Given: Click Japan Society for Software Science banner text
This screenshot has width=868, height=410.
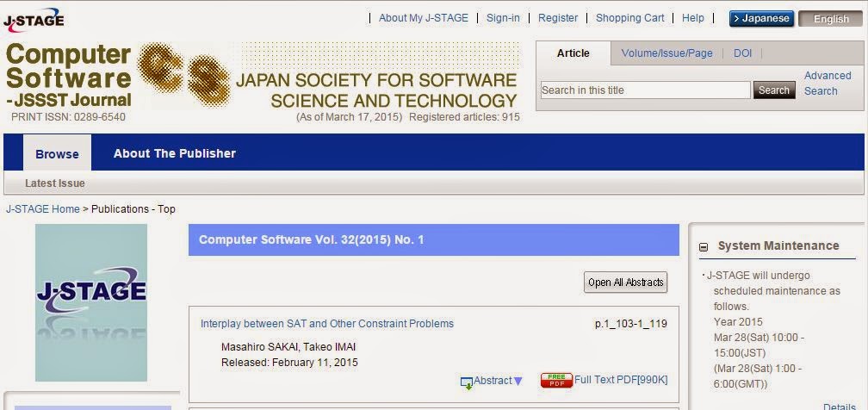Looking at the screenshot, I should (x=376, y=90).
